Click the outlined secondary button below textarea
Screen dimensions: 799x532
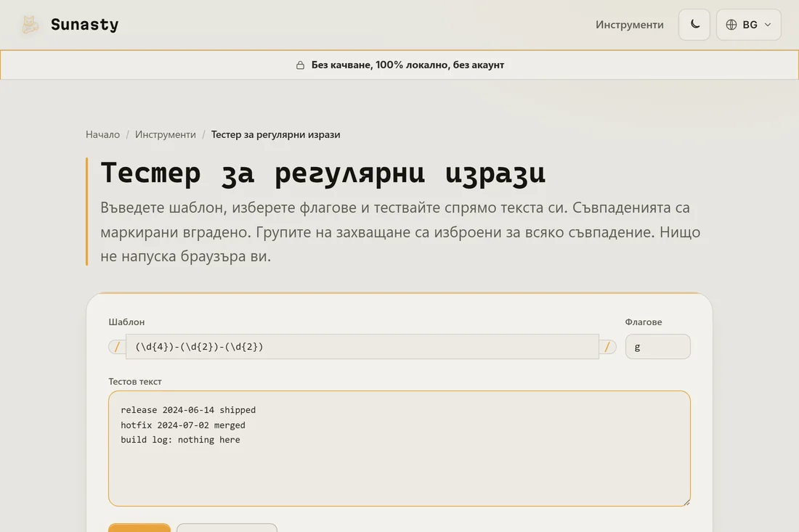point(227,528)
